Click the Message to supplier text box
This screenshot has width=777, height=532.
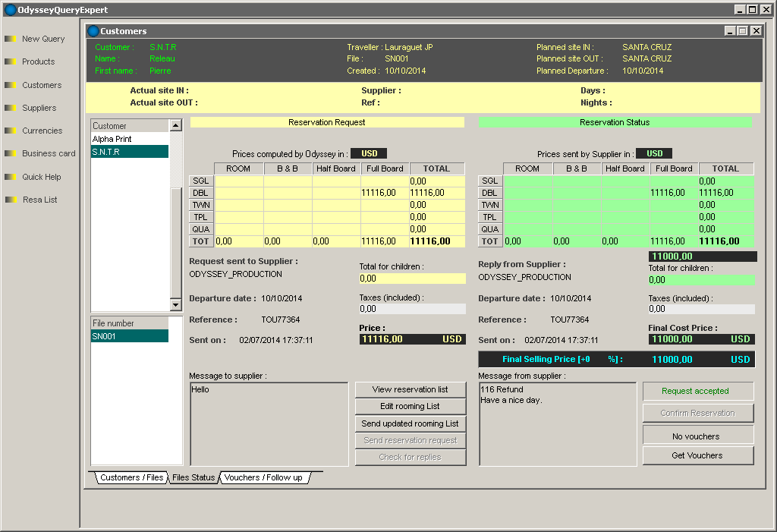tap(269, 423)
